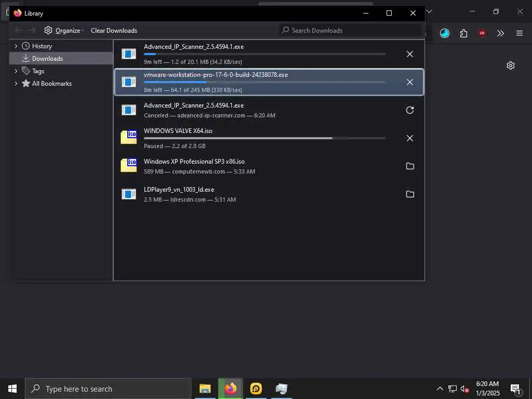
Task: Click the WINDOWS VALVE X64.iso progress bar
Action: (x=264, y=138)
